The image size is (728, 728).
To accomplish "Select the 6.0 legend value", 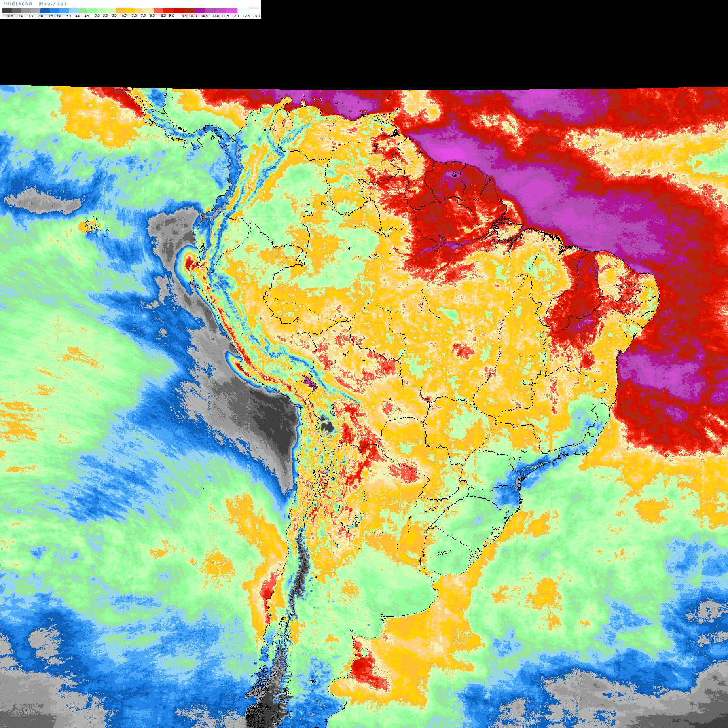I will (x=114, y=16).
